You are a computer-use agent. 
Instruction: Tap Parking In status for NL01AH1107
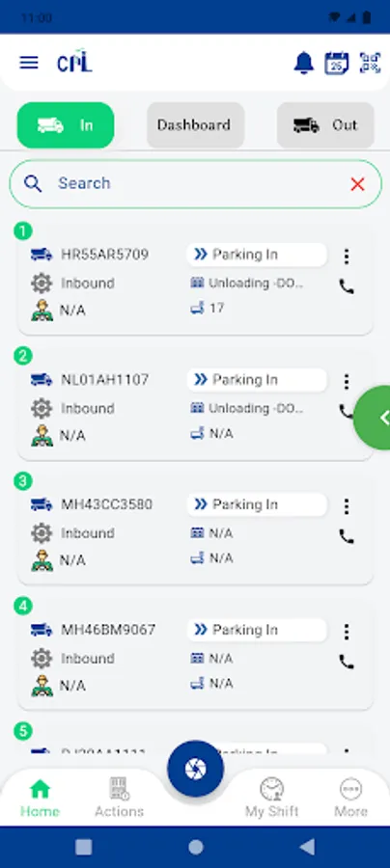[x=257, y=380]
